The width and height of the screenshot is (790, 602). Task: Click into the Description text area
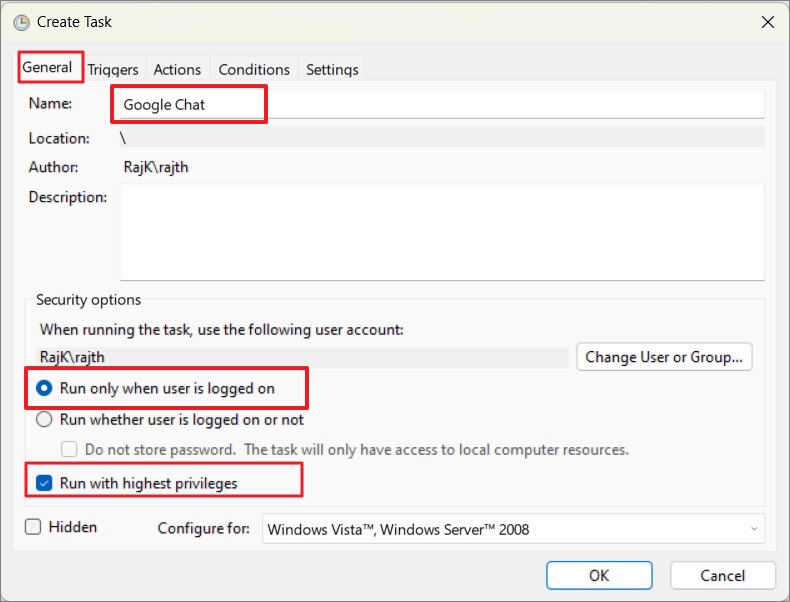(x=442, y=232)
